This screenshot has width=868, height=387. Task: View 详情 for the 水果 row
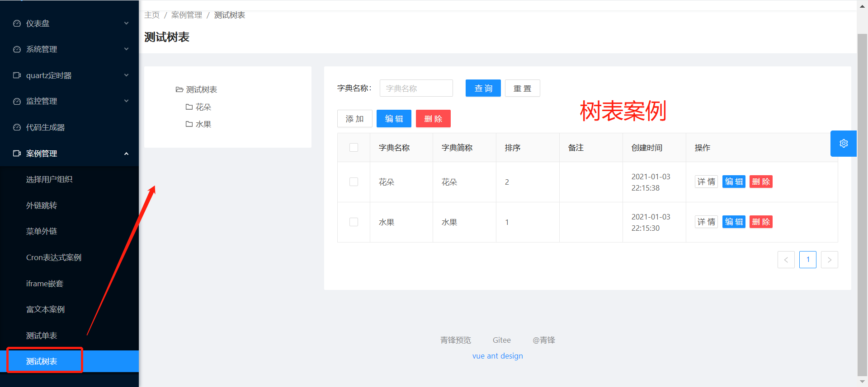coord(706,222)
